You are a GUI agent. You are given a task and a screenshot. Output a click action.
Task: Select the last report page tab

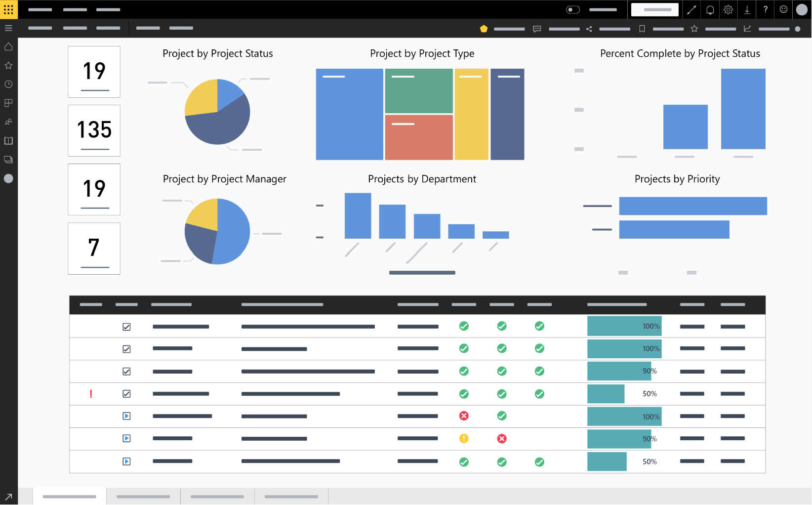pos(291,496)
